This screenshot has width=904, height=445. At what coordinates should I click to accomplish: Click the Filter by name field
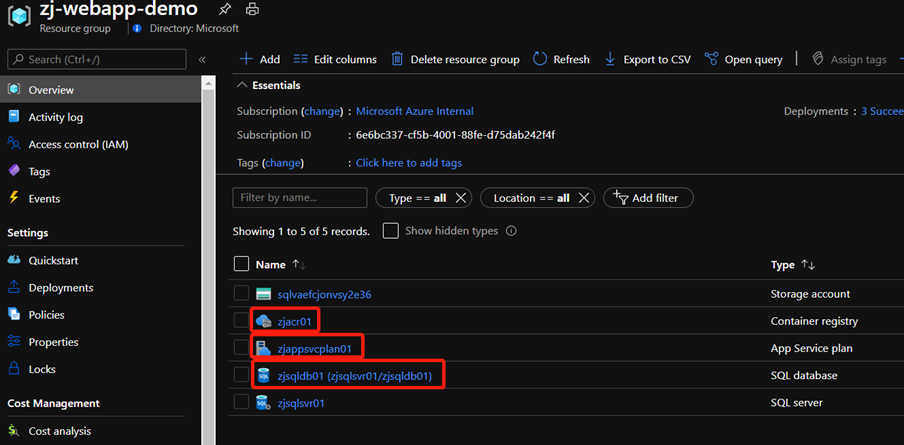[x=300, y=198]
